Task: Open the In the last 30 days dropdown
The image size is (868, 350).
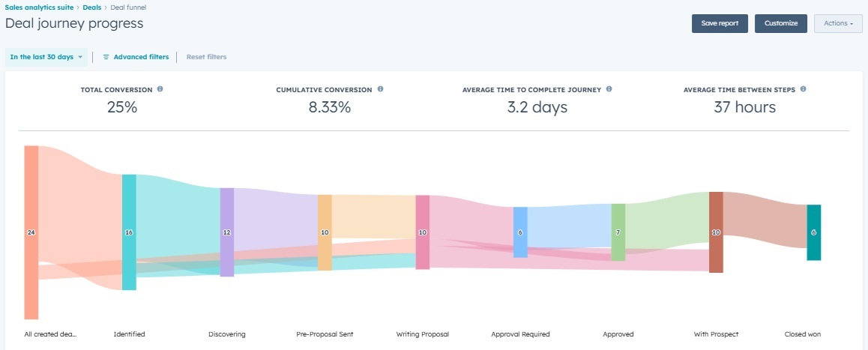Action: [x=46, y=57]
